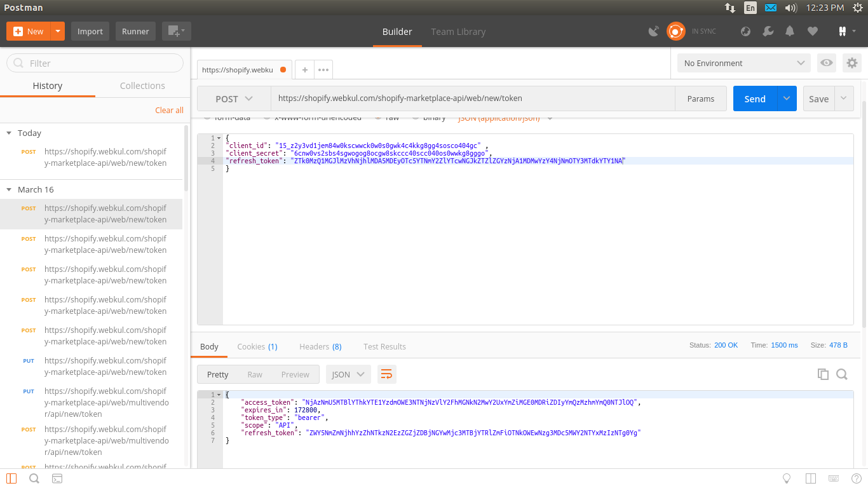Focus the Filter search field
868x488 pixels.
click(x=95, y=63)
